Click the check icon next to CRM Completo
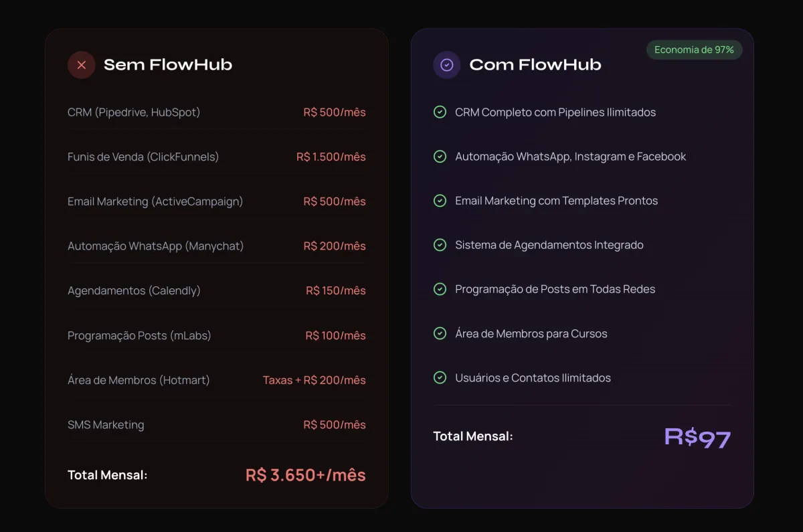The height and width of the screenshot is (532, 803). [440, 112]
